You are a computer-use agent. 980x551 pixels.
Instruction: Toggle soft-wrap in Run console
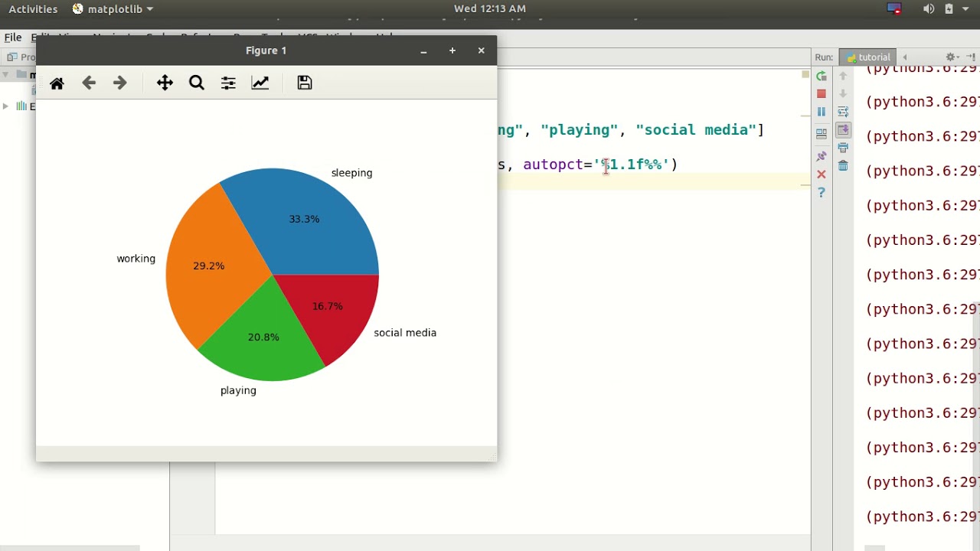click(x=843, y=112)
